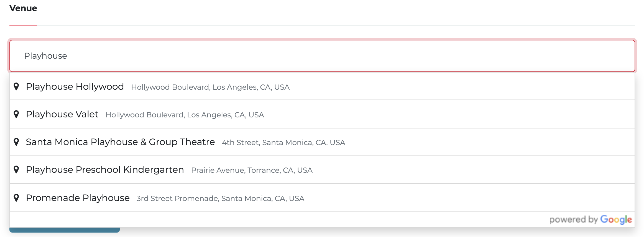The height and width of the screenshot is (237, 644).
Task: Choose Promenade Playhouse suggestion
Action: [x=322, y=198]
